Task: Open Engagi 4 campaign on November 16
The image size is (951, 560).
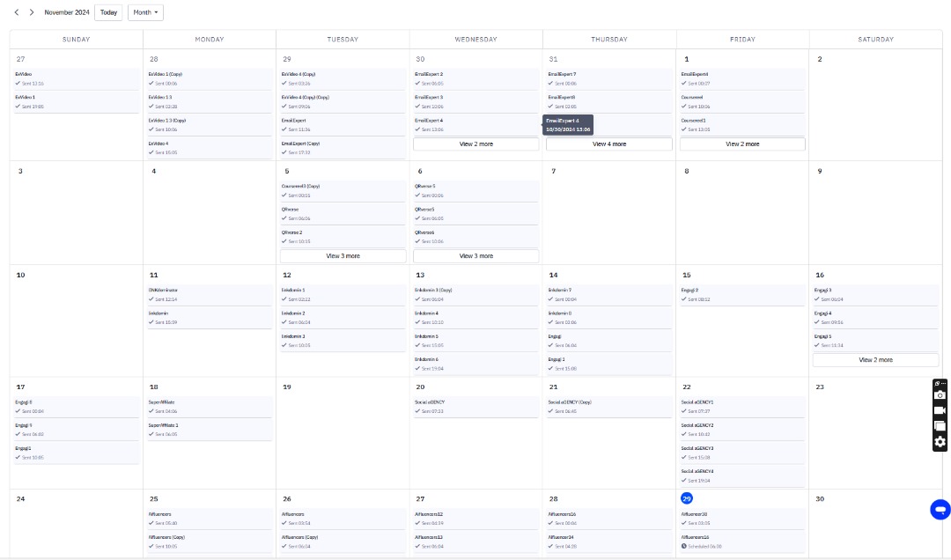Action: click(x=876, y=318)
